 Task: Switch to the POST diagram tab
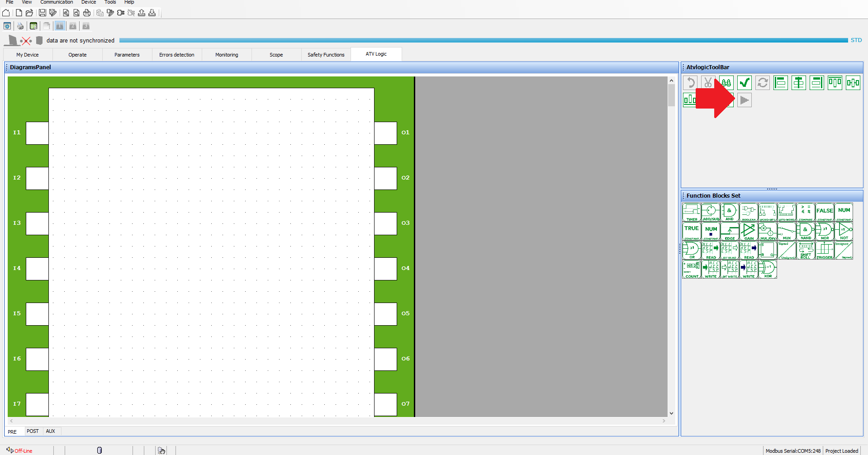[33, 431]
